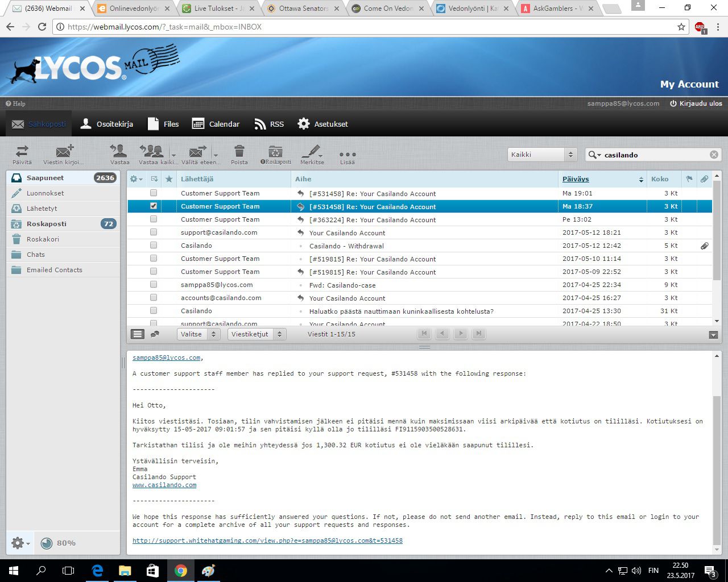Open the Osoitekirja address book

click(106, 124)
